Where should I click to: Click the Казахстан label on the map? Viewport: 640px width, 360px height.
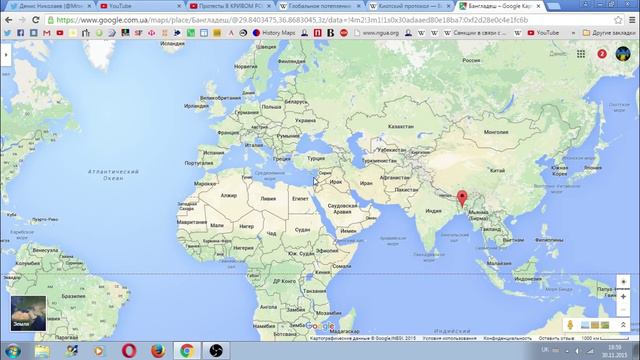(400, 127)
